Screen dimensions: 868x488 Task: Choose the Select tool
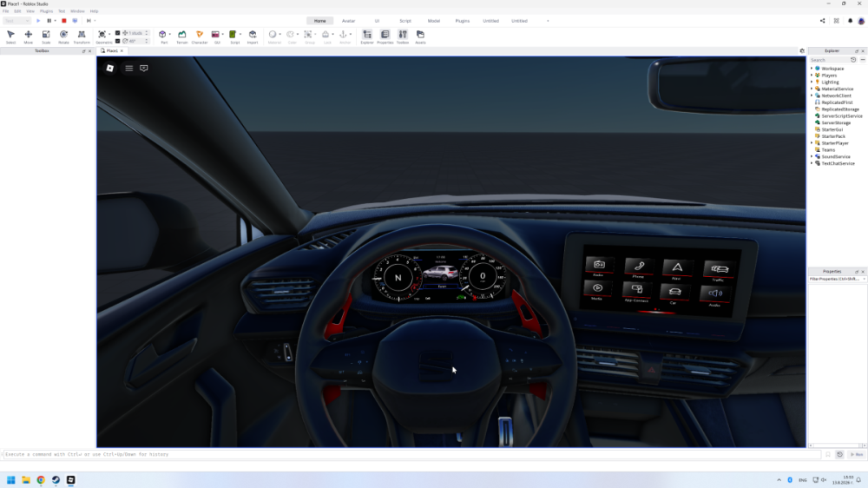point(10,36)
